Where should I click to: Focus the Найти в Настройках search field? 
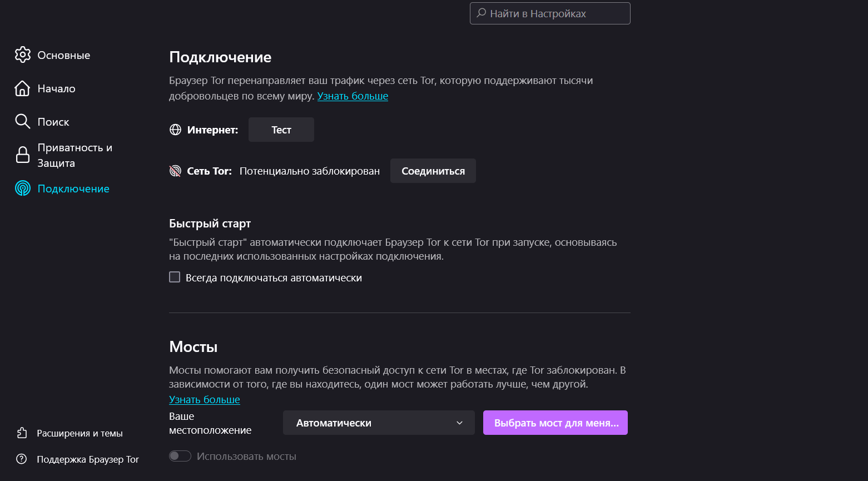[x=550, y=13]
